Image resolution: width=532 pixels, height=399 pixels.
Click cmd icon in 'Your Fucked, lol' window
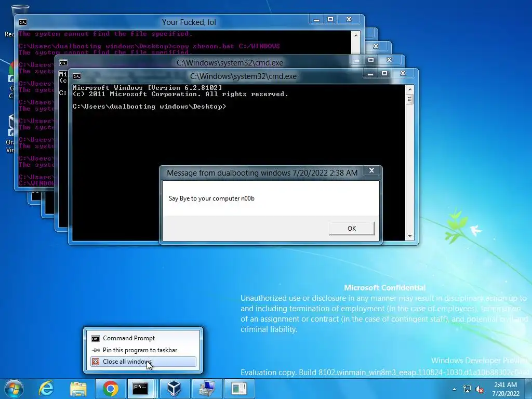click(x=23, y=22)
